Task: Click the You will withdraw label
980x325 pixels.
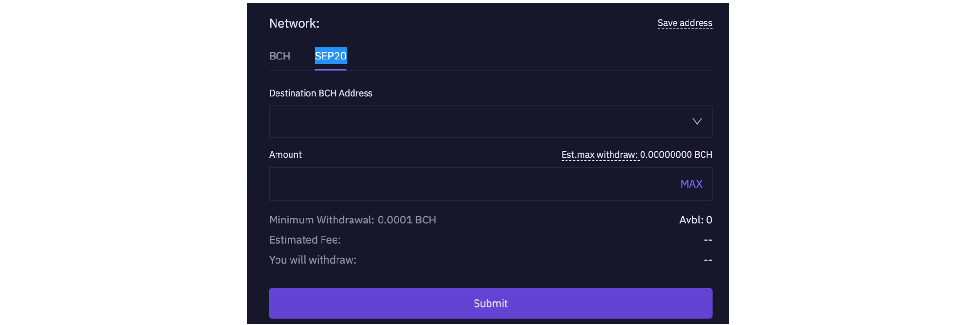Action: click(x=313, y=260)
